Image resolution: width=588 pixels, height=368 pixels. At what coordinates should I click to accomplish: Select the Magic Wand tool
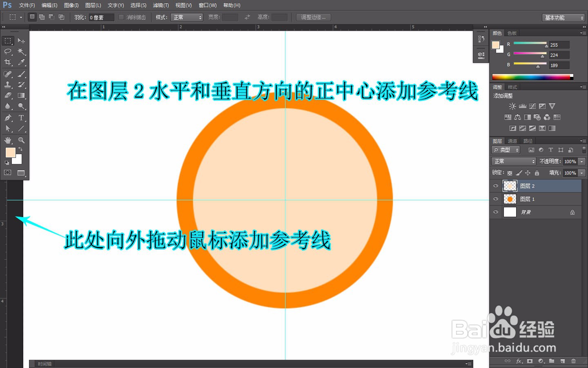[21, 52]
